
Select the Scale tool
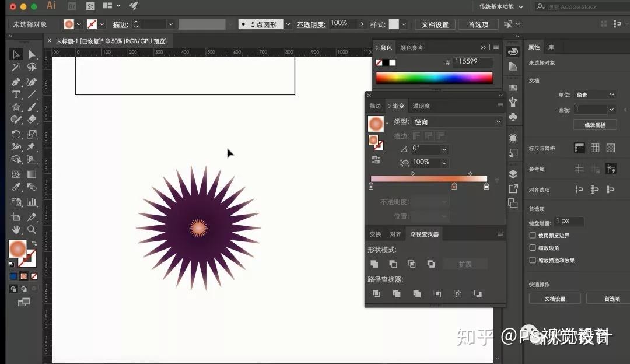pos(32,134)
